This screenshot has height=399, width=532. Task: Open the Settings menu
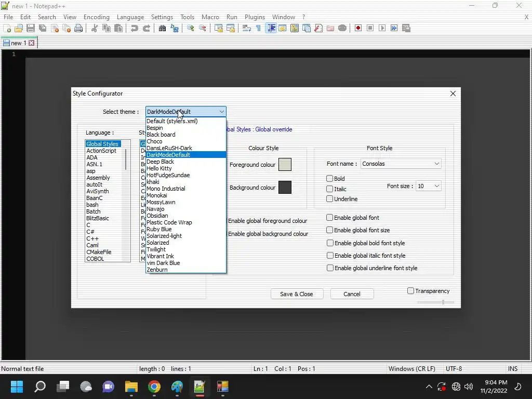point(162,17)
